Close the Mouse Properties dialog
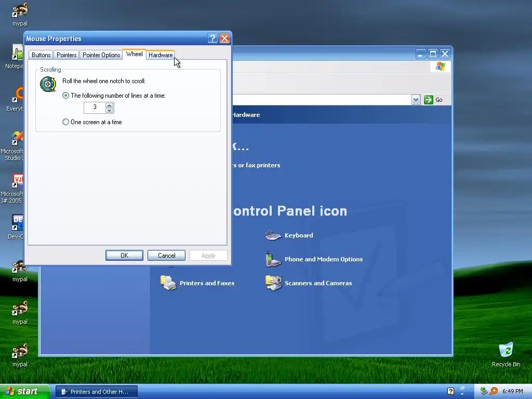532x399 pixels. (224, 38)
